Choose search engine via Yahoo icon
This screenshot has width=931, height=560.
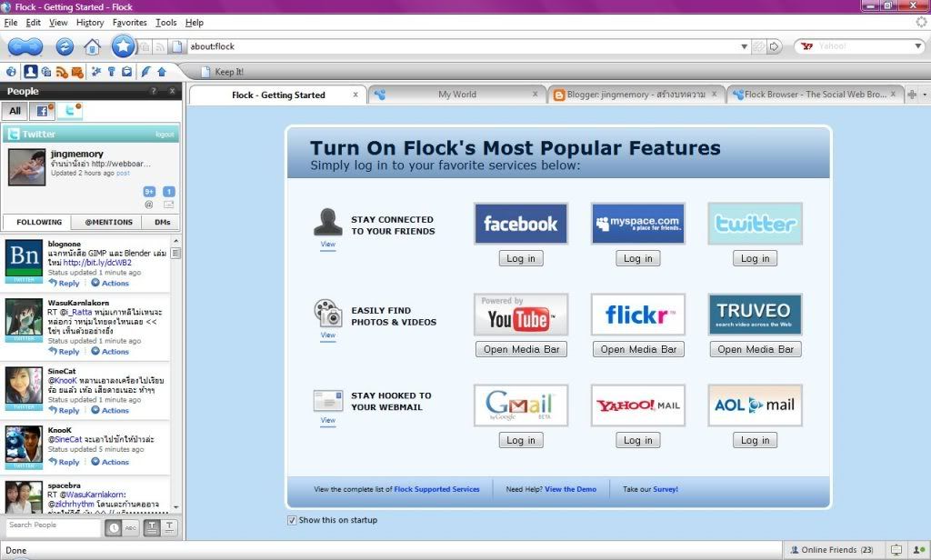tap(807, 46)
